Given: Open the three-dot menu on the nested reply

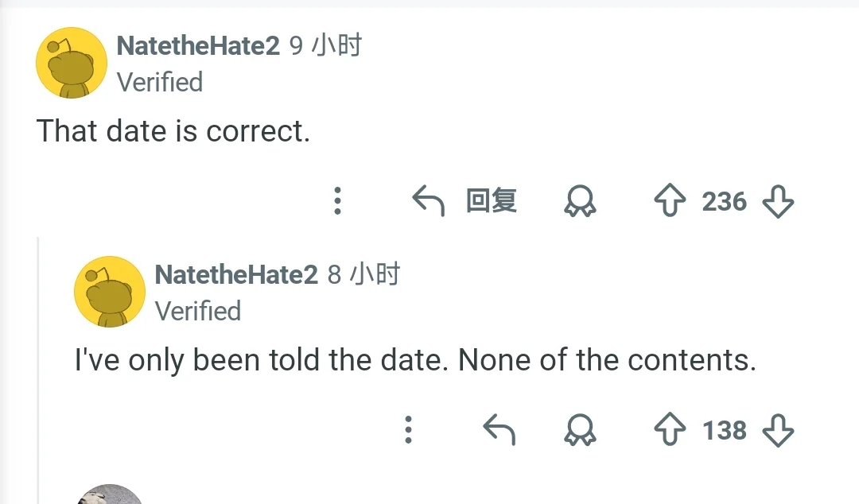Looking at the screenshot, I should pyautogui.click(x=408, y=430).
